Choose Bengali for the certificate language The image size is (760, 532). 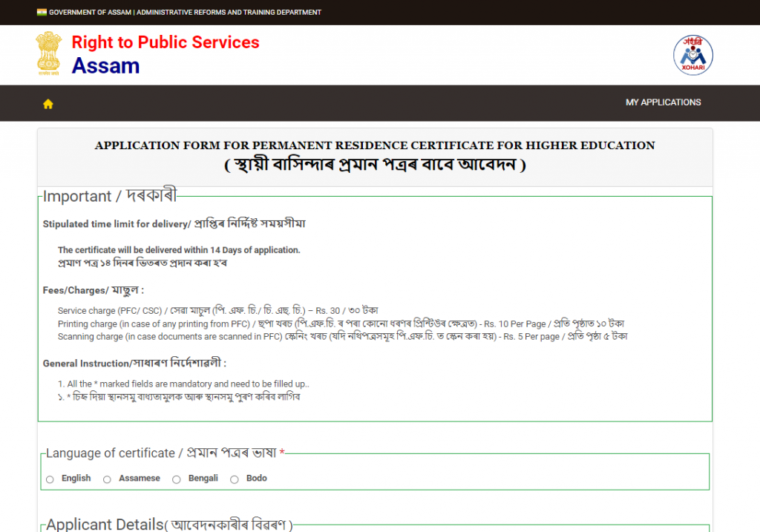176,479
